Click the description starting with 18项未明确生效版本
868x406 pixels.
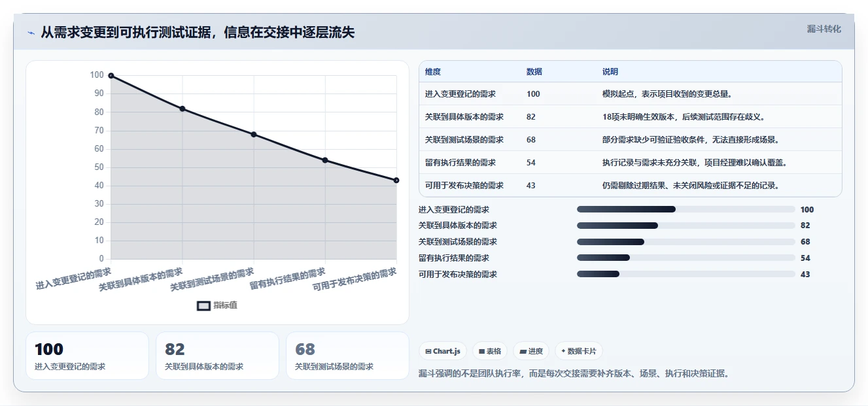684,117
